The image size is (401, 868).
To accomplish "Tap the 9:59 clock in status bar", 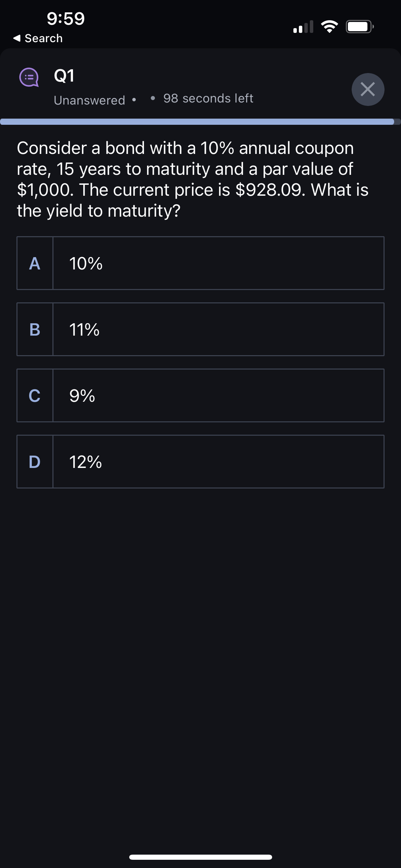I will tap(66, 19).
